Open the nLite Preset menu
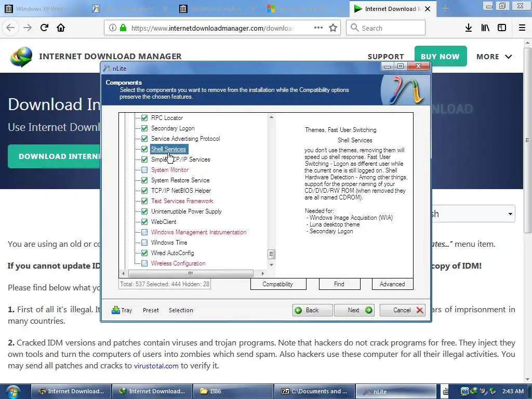The image size is (532, 399). click(151, 310)
